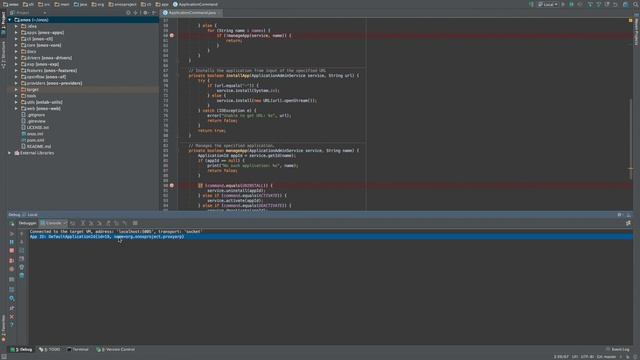The height and width of the screenshot is (360, 640).
Task: Open the Terminal tool window tab
Action: tap(78, 350)
